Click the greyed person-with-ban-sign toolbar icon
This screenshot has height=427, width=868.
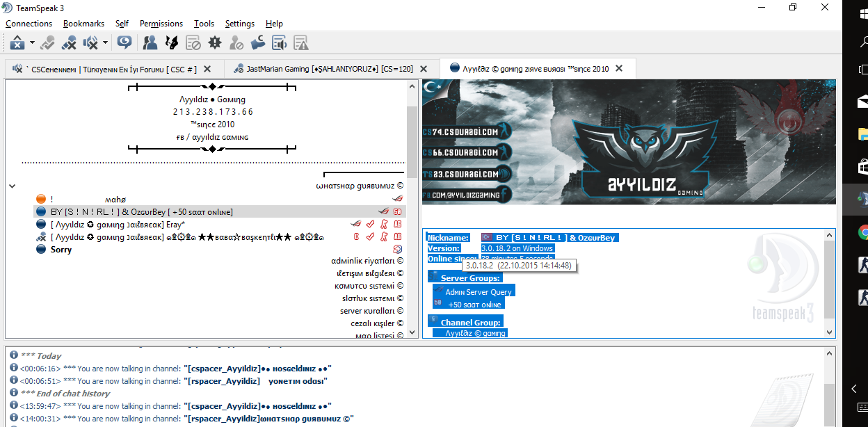(236, 43)
